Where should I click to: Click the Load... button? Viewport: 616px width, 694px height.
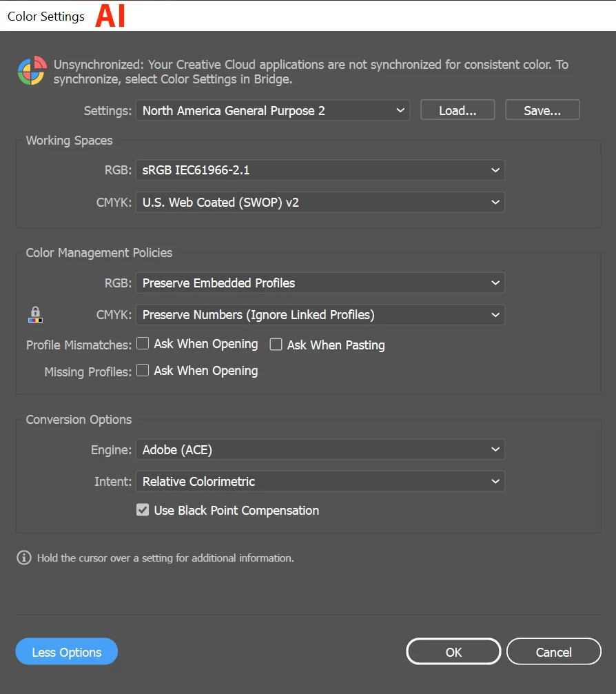click(458, 110)
